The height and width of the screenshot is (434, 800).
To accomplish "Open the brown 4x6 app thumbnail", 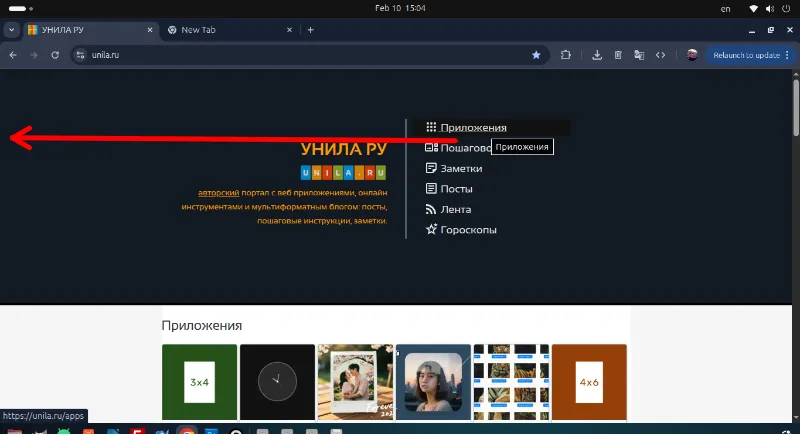I will (589, 381).
